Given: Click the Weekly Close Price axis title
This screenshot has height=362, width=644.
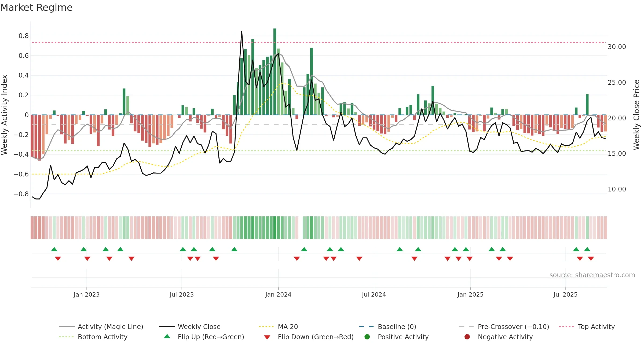Looking at the screenshot, I should (636, 115).
